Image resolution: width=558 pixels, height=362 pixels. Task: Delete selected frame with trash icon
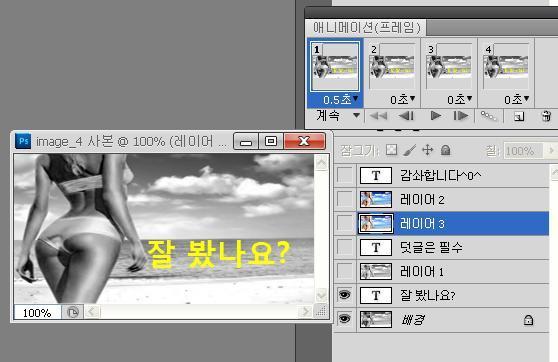coord(546,116)
